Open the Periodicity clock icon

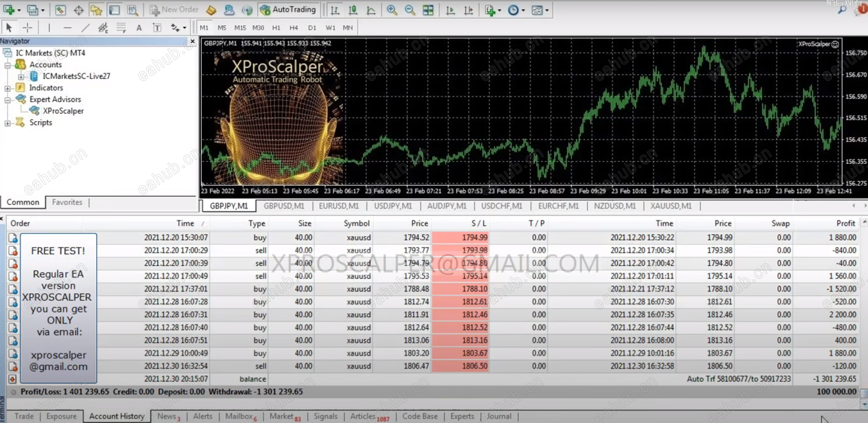[513, 10]
